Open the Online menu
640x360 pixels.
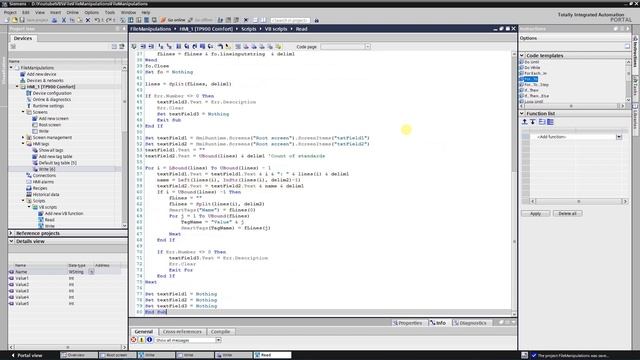point(73,13)
